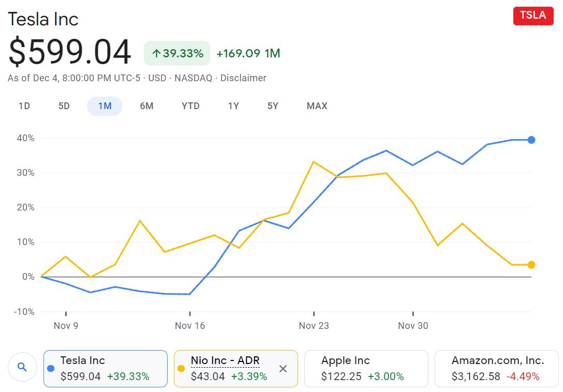This screenshot has width=563, height=392.
Task: Show the MAX chart range
Action: pos(317,106)
